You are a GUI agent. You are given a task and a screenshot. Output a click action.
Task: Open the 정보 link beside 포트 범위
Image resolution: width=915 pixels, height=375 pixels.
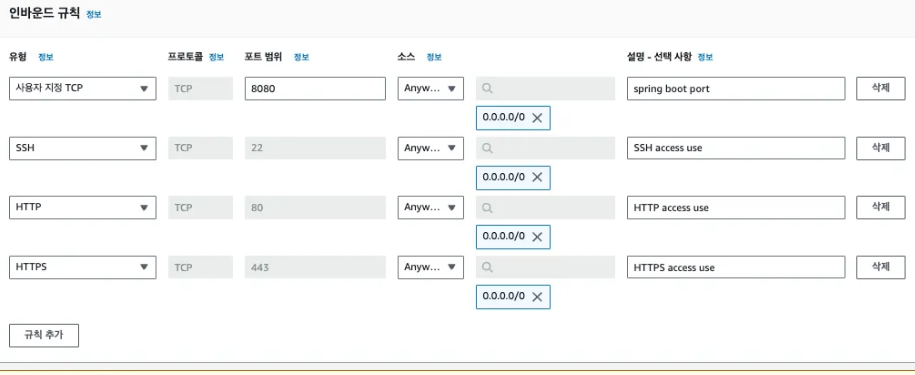coord(301,57)
